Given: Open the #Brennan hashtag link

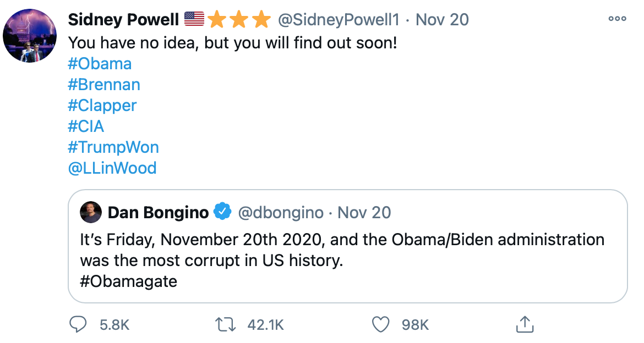Looking at the screenshot, I should click(103, 85).
